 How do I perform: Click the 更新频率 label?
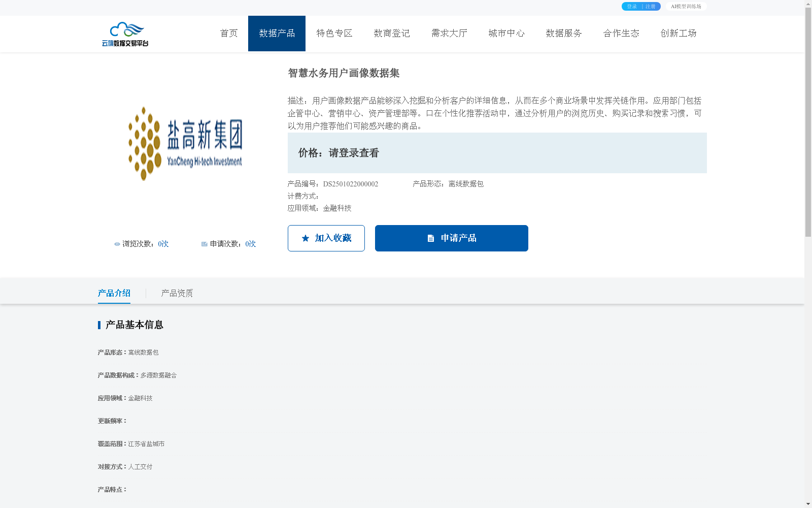coord(112,421)
